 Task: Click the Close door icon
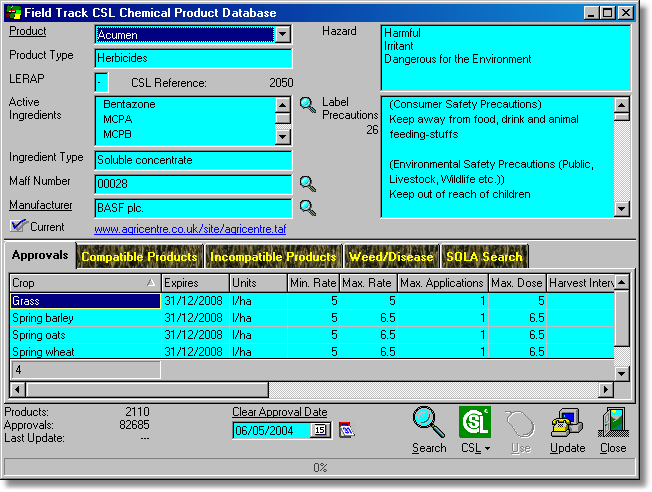(x=613, y=422)
